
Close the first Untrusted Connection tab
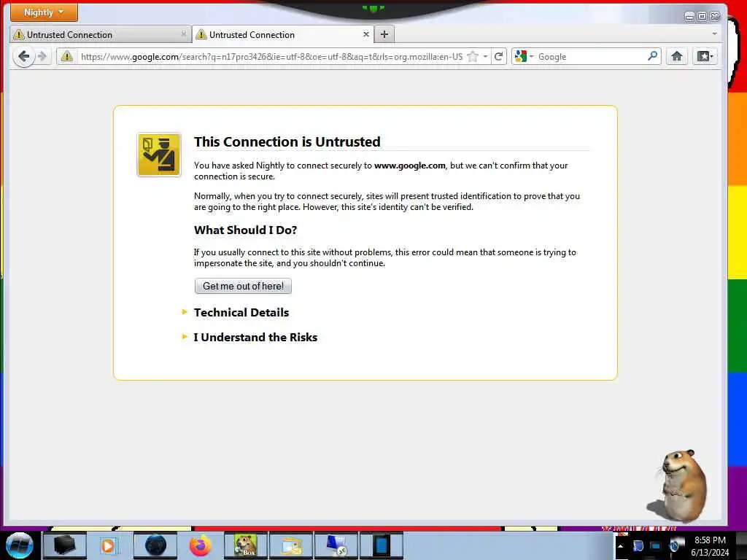point(183,34)
